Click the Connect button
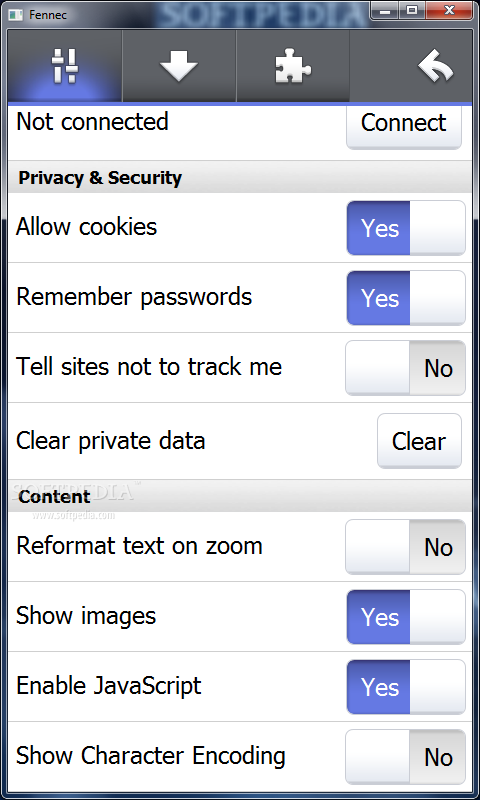The height and width of the screenshot is (800, 480). (404, 124)
